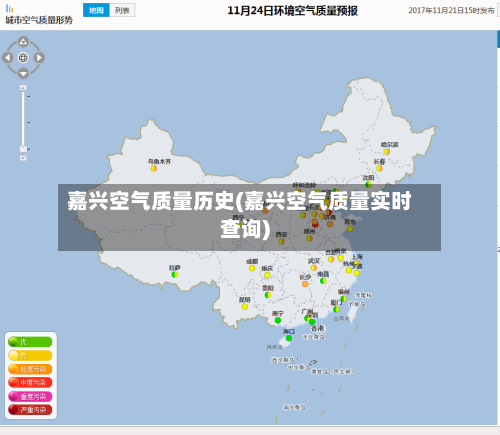Screen dimensions: 500x435
Task: Reset map view with center globe icon
Action: click(x=23, y=57)
